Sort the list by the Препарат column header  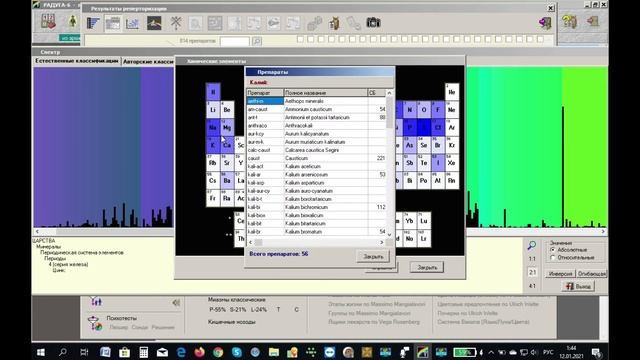[265, 93]
